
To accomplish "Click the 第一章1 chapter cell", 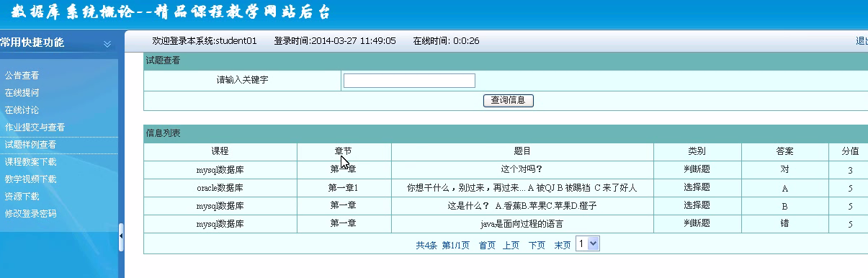I will click(x=344, y=187).
